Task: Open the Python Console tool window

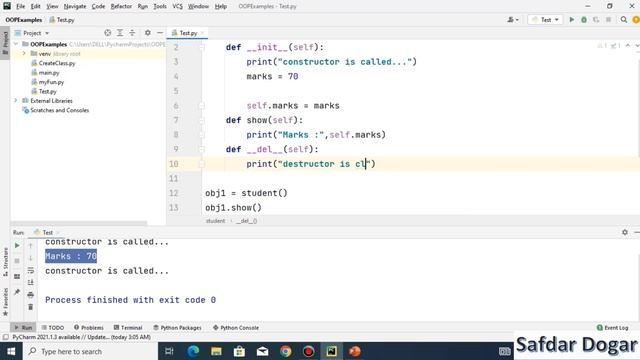Action: (236, 327)
